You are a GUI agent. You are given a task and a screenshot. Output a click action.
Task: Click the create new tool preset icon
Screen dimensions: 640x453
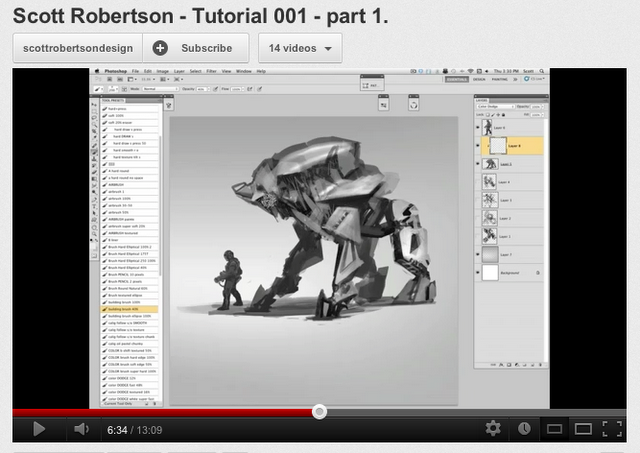coord(147,404)
